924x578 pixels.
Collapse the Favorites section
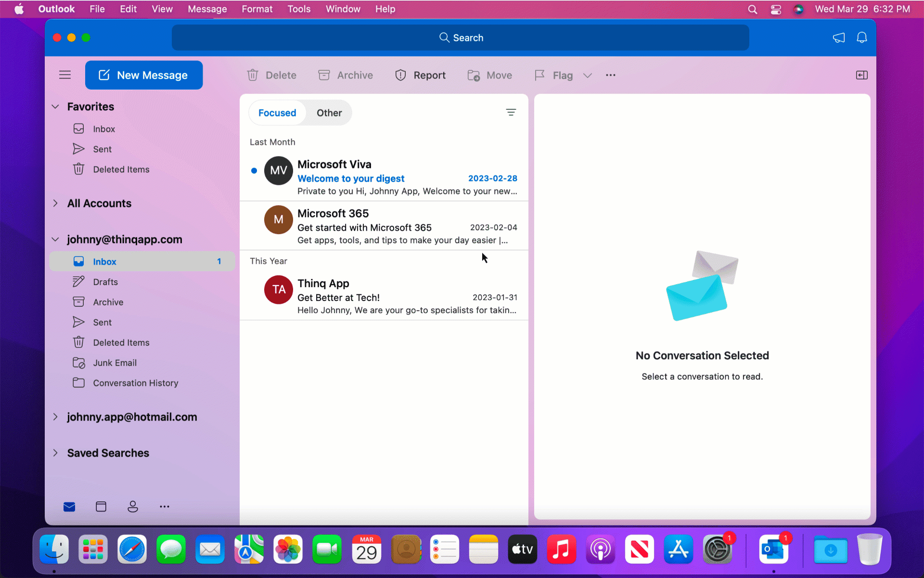(x=55, y=106)
